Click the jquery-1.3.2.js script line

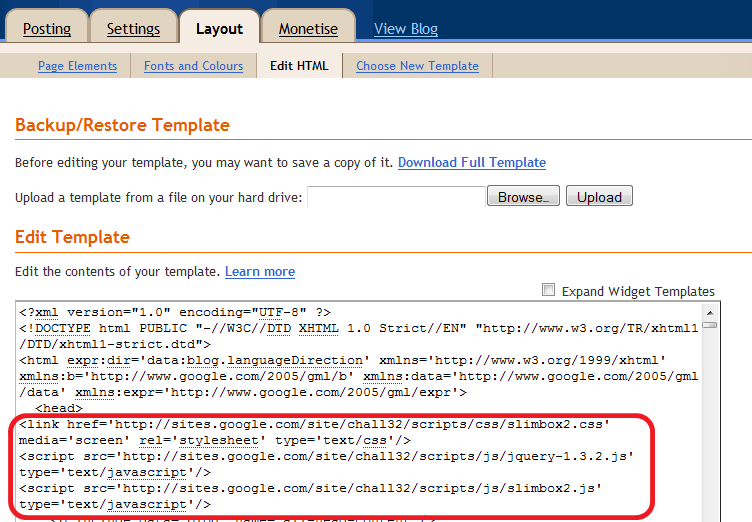click(326, 456)
